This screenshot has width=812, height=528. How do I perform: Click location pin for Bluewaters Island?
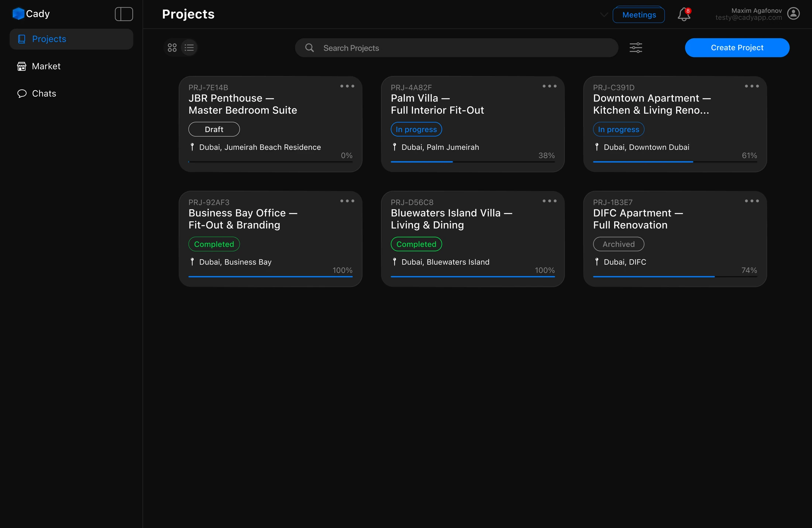394,262
